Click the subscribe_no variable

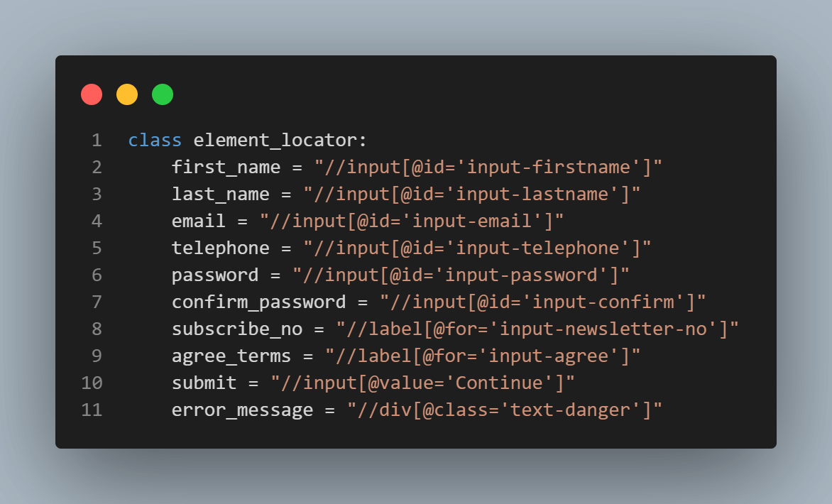click(236, 329)
